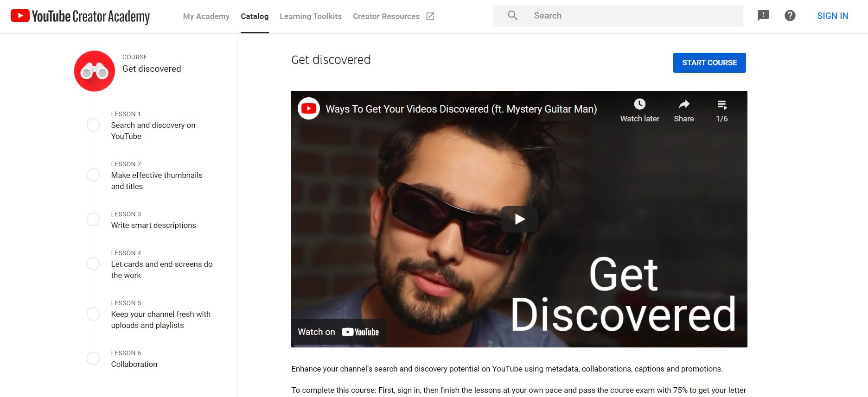Click the Lesson 6 progress circle
The image size is (868, 397).
coord(93,359)
